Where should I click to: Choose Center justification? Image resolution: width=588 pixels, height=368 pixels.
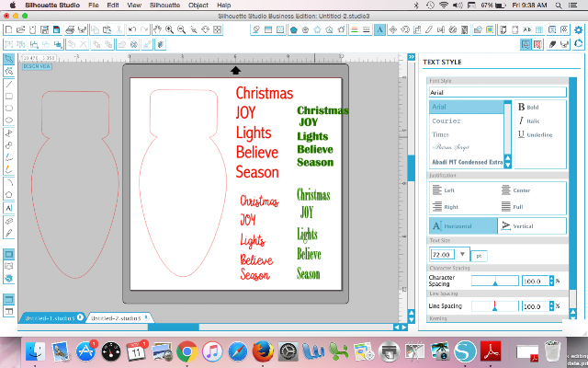click(x=515, y=190)
